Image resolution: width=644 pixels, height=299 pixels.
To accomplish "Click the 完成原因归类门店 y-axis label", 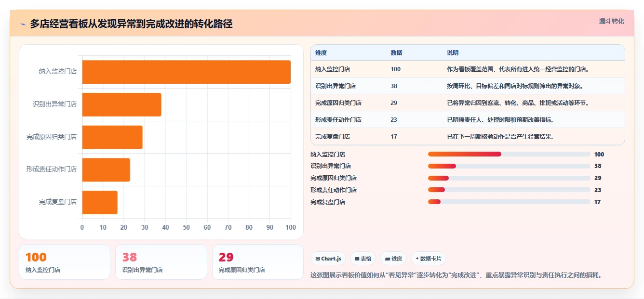I will [52, 137].
